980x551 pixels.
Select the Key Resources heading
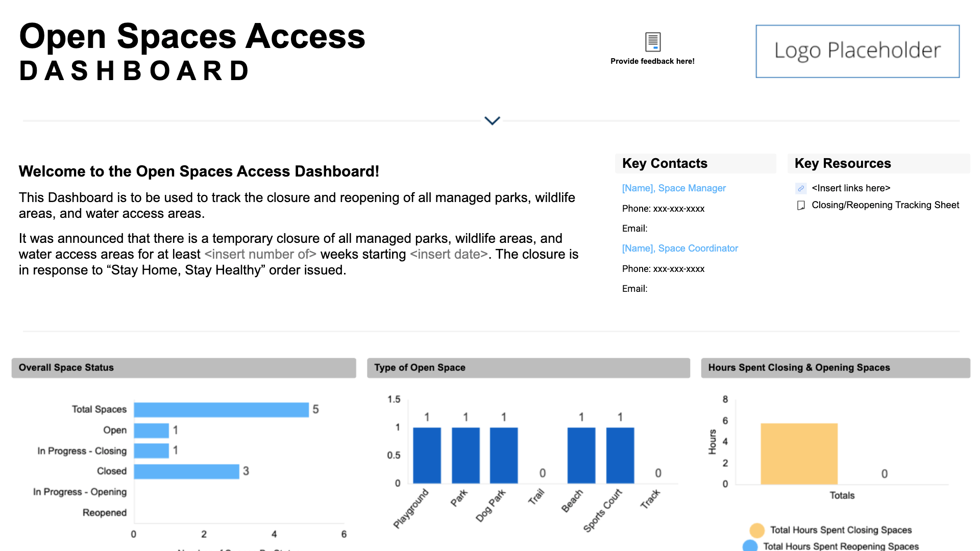click(x=843, y=163)
